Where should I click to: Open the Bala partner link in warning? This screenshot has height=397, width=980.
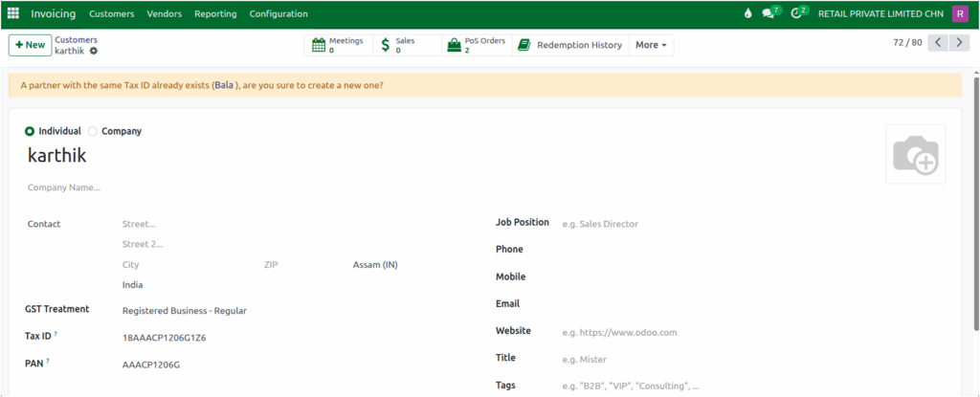(x=224, y=85)
